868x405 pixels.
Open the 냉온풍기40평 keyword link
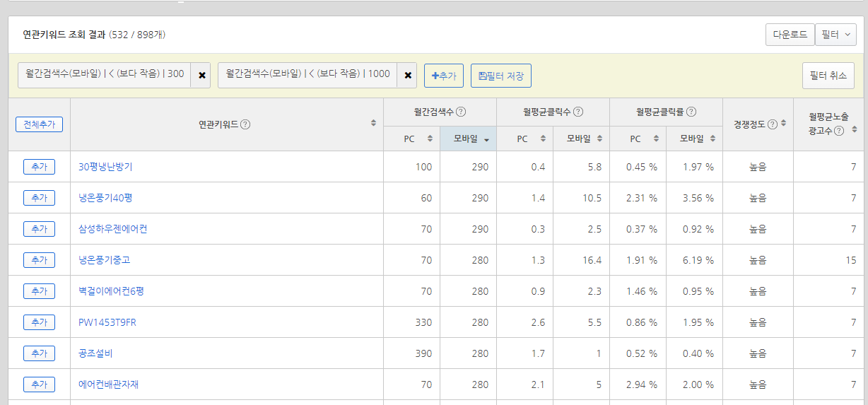point(105,198)
